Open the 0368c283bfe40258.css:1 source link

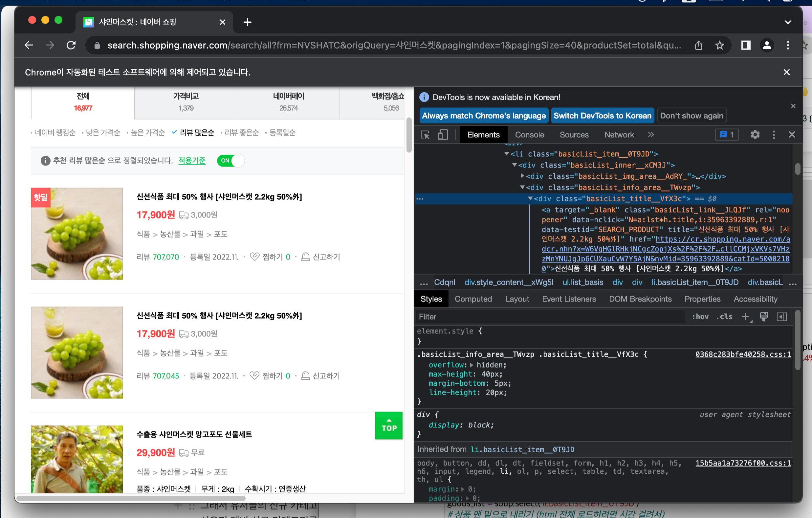pyautogui.click(x=743, y=354)
